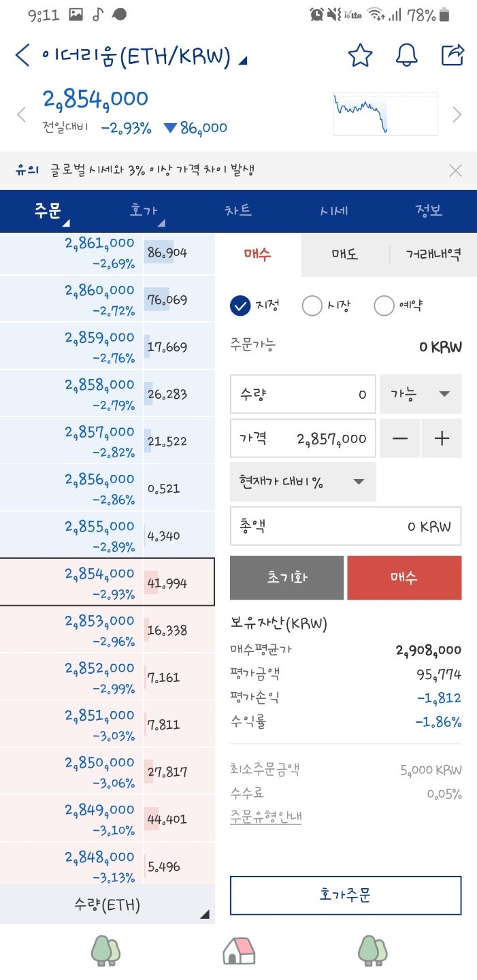Screen dimensions: 477x980
Task: Tap the next chart arrow beside the mini chart
Action: [457, 114]
